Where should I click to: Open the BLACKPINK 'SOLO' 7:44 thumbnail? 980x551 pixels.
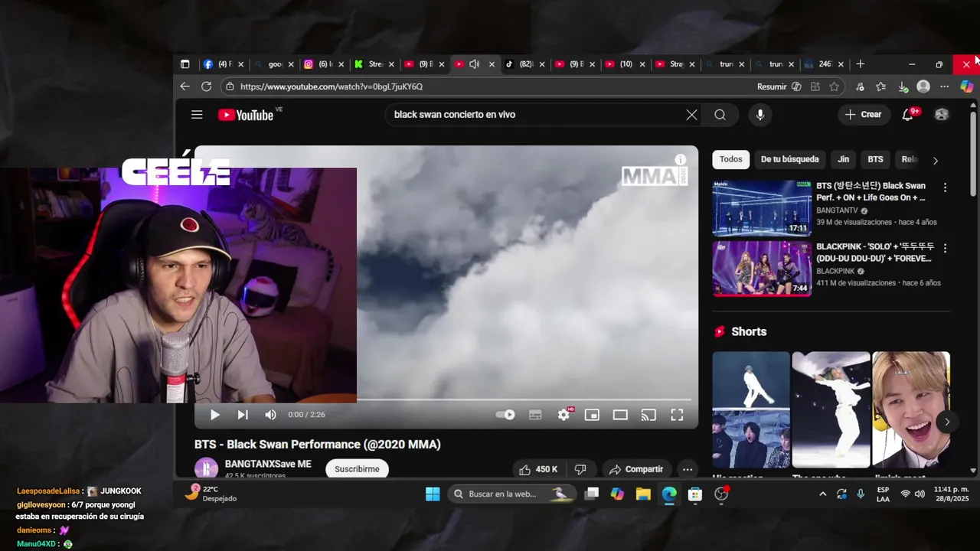pyautogui.click(x=762, y=269)
